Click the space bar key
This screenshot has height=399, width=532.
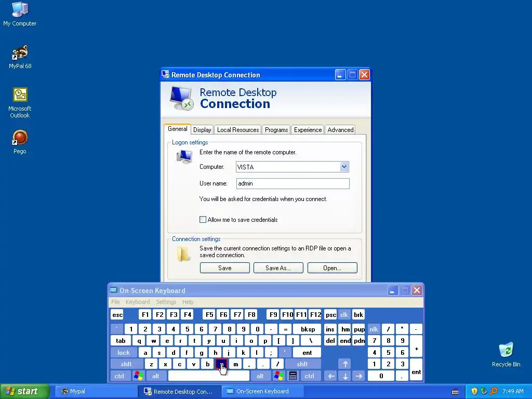pyautogui.click(x=209, y=376)
